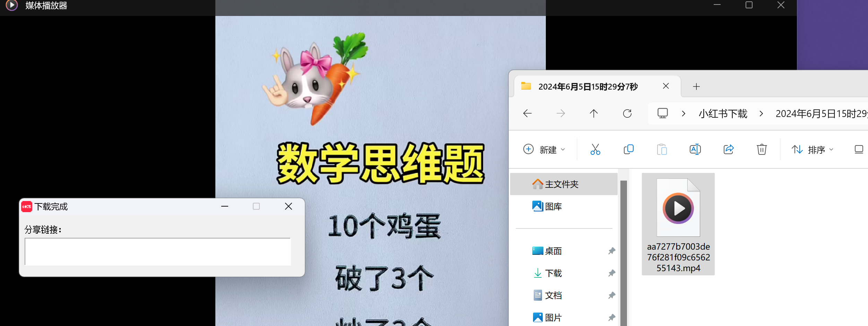Click the navigation pane vertical scrollbar

point(624,253)
